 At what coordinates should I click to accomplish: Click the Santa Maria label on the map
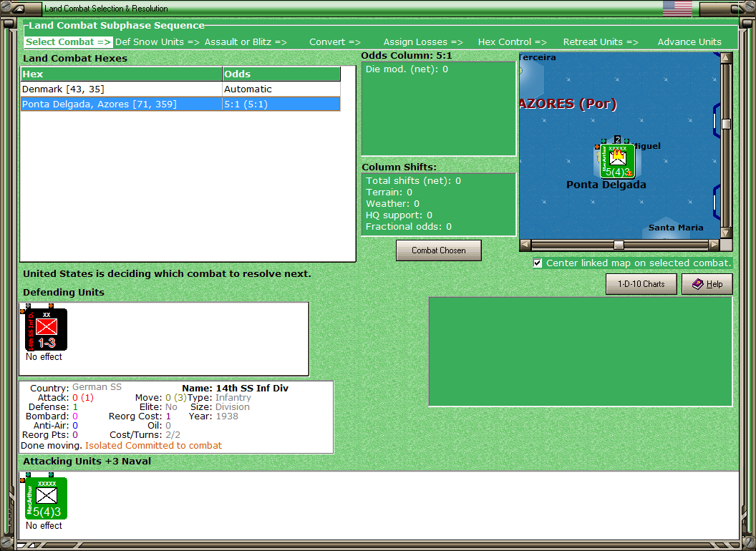(x=676, y=228)
